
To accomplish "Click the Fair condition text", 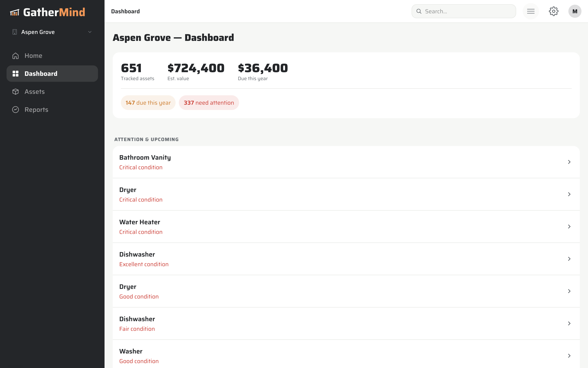I will point(137,329).
